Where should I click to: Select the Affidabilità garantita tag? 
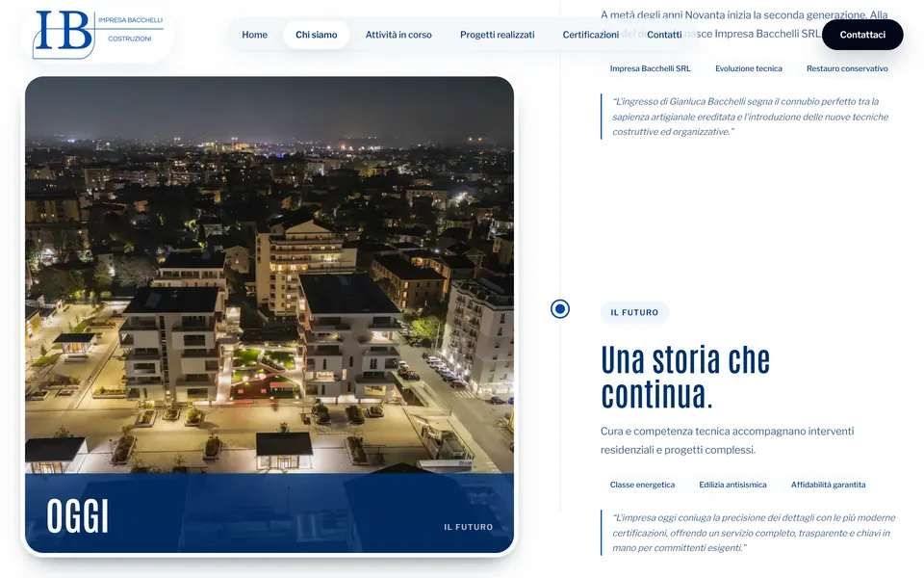[828, 485]
